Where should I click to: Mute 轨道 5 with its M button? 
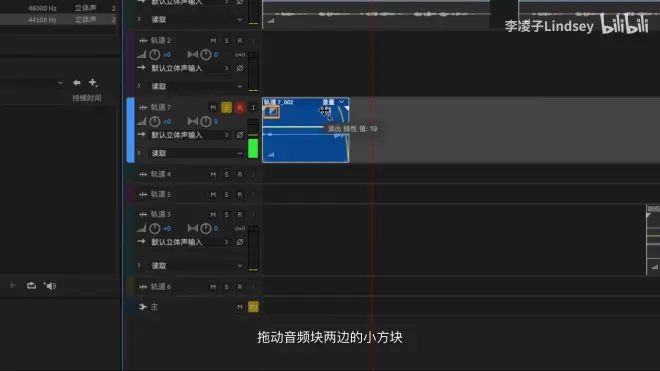[213, 195]
